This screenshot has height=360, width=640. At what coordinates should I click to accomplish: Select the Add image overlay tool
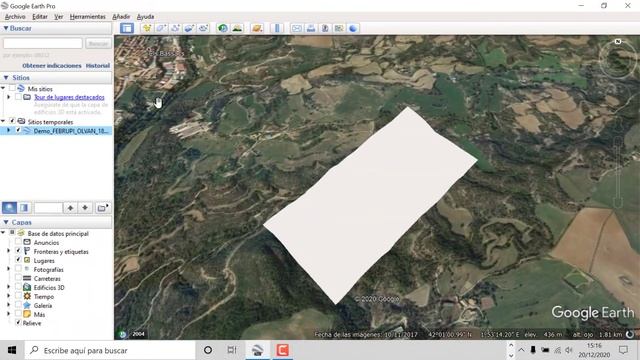pyautogui.click(x=189, y=28)
